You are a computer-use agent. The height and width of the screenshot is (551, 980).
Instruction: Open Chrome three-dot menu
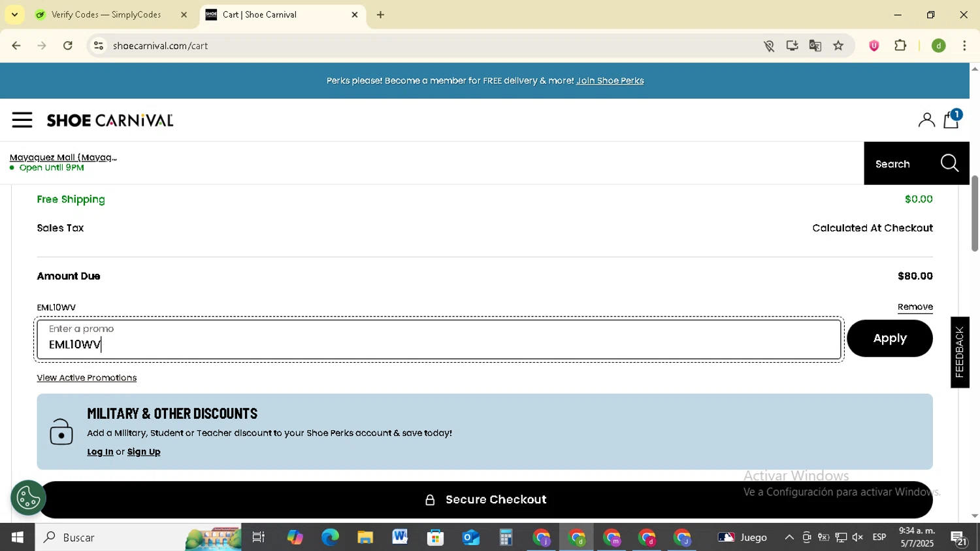coord(965,46)
